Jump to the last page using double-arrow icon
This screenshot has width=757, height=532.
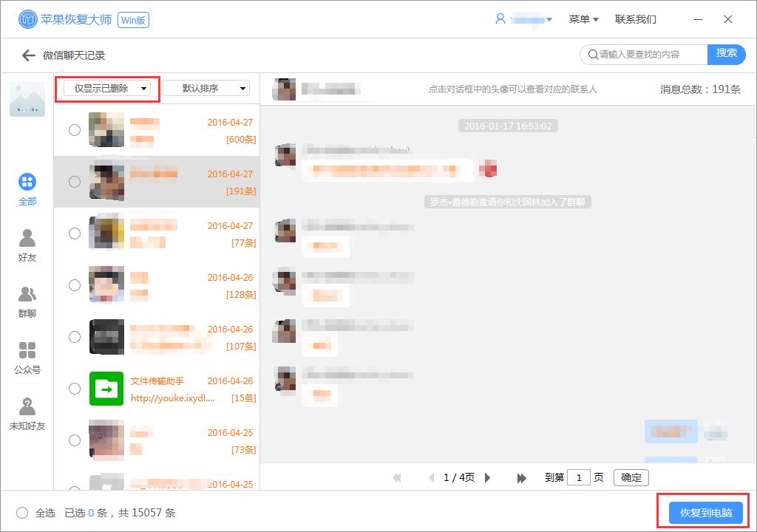[x=521, y=477]
